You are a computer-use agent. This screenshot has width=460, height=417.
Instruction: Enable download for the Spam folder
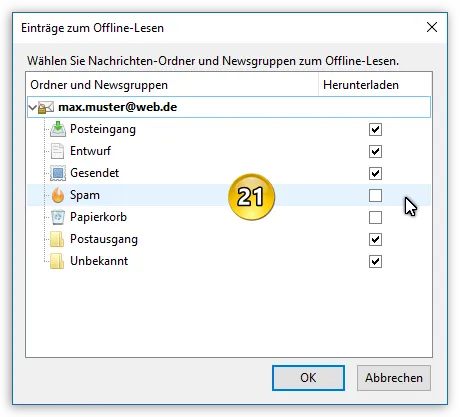point(375,195)
